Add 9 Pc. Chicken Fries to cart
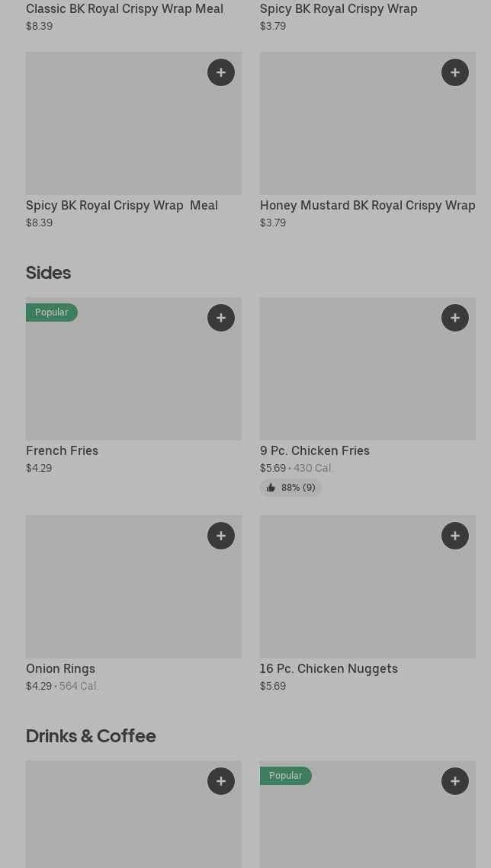The image size is (491, 868). click(x=455, y=318)
